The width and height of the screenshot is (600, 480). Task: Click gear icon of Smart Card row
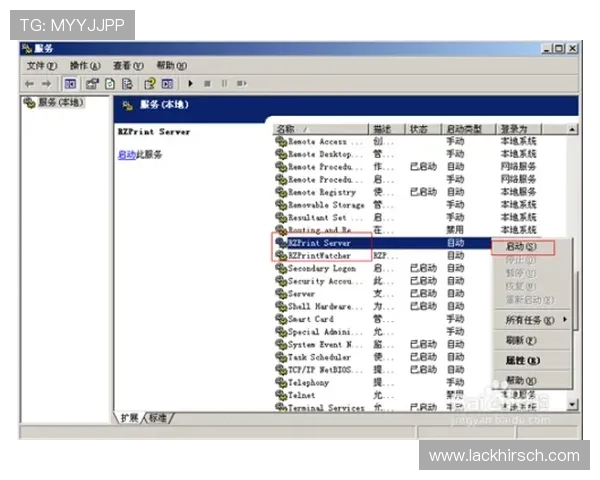(x=281, y=319)
